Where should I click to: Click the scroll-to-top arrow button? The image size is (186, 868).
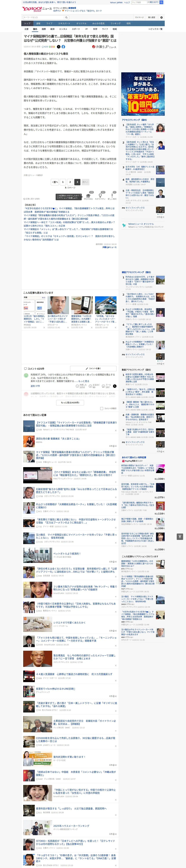tap(180, 536)
